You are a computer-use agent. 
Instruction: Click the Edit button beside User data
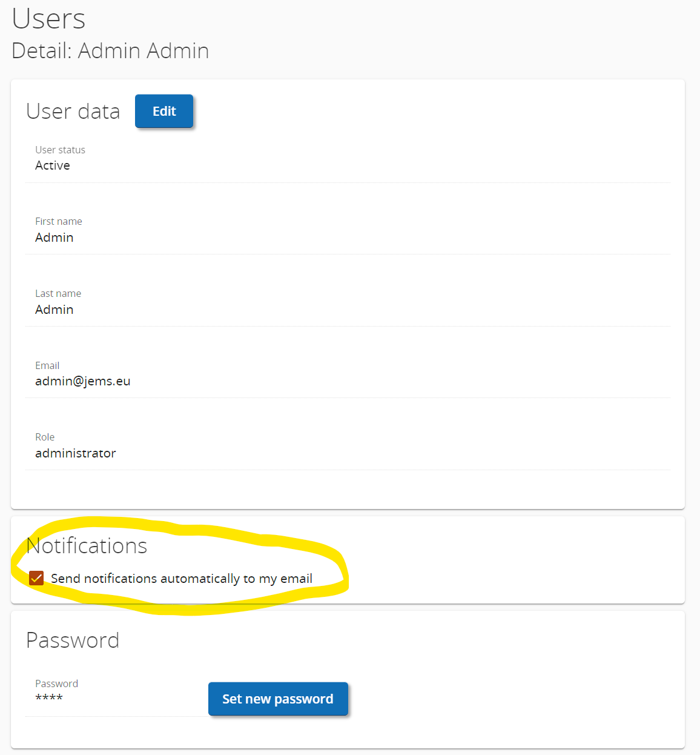pos(163,111)
